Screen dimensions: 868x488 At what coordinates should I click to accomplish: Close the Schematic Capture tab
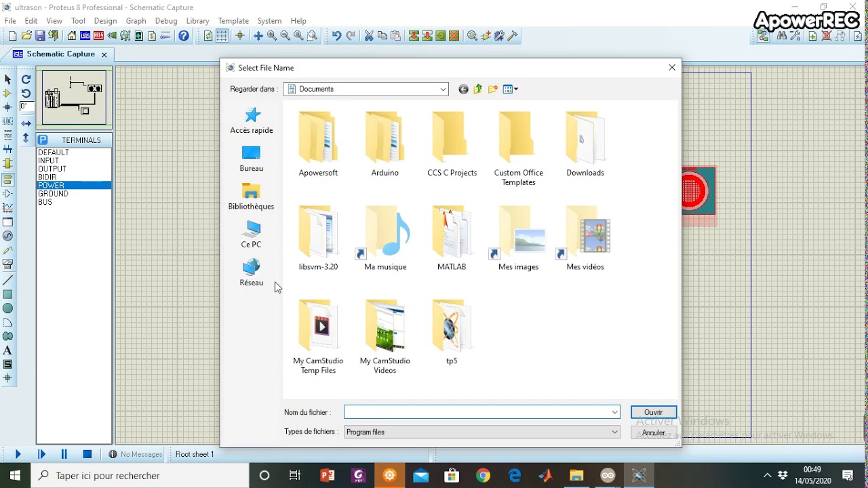[x=104, y=54]
